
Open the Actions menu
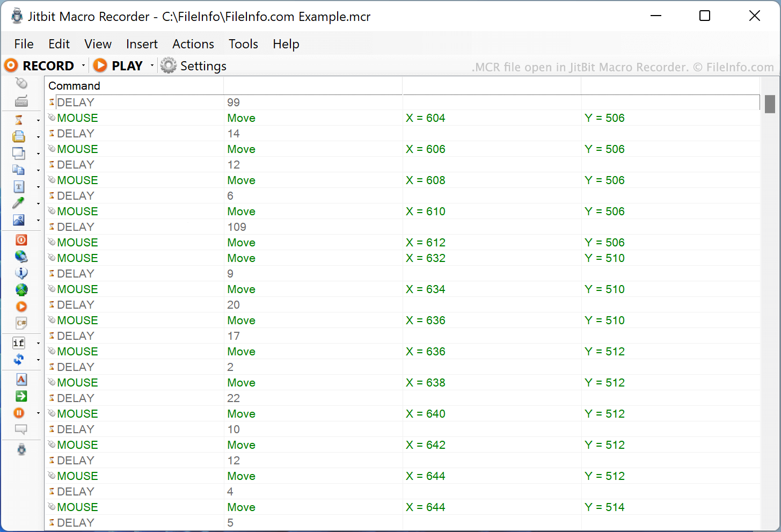pos(193,44)
